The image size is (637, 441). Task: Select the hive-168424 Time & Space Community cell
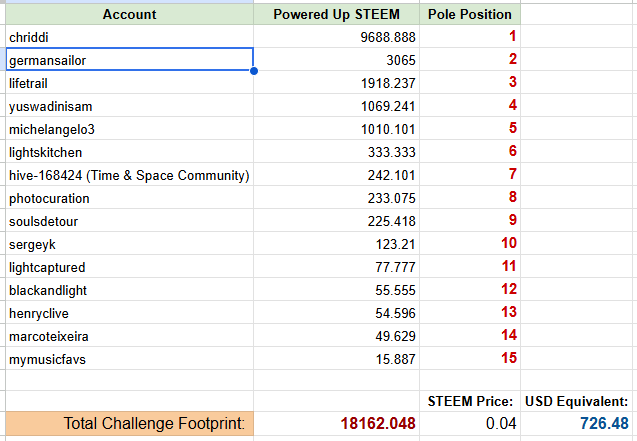pyautogui.click(x=130, y=175)
